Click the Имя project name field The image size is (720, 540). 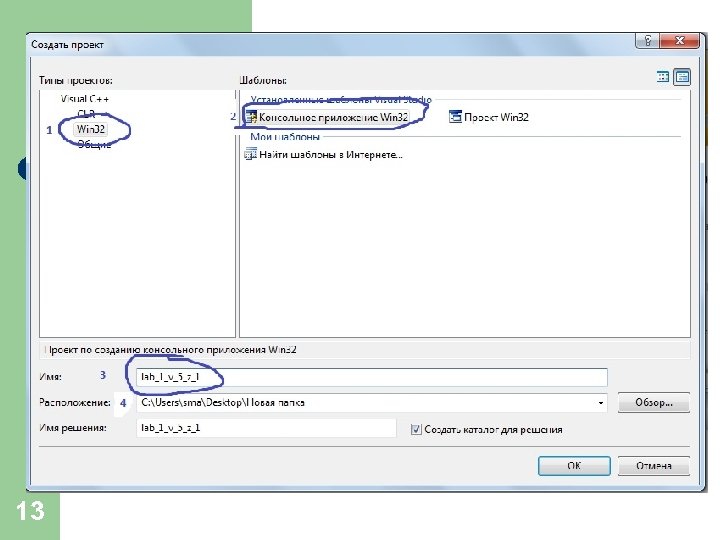pyautogui.click(x=372, y=377)
